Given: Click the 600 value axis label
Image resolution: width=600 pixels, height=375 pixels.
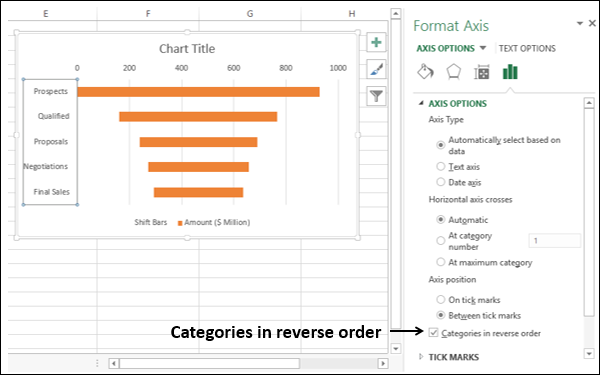Looking at the screenshot, I should point(233,68).
